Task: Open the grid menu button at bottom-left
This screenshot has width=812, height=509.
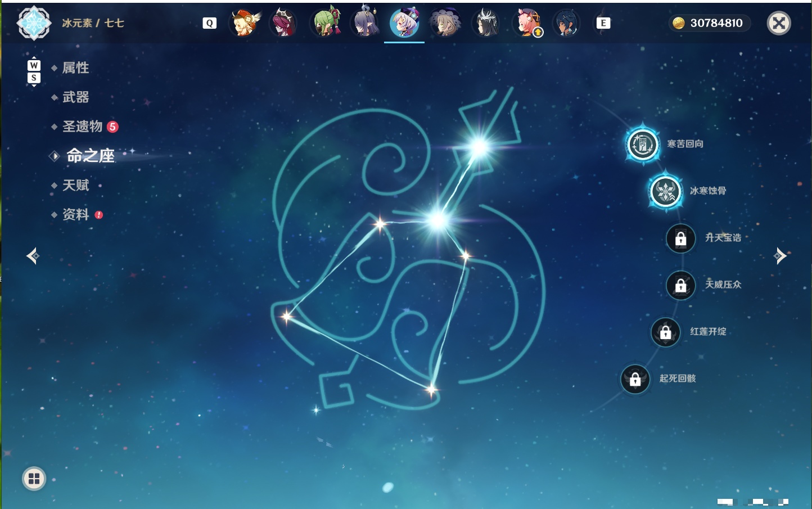Action: click(34, 479)
